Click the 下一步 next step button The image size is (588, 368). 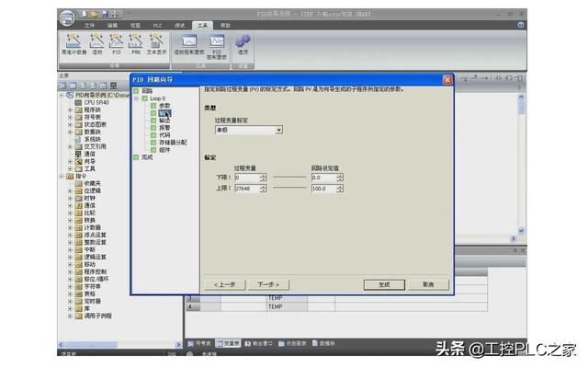[268, 284]
